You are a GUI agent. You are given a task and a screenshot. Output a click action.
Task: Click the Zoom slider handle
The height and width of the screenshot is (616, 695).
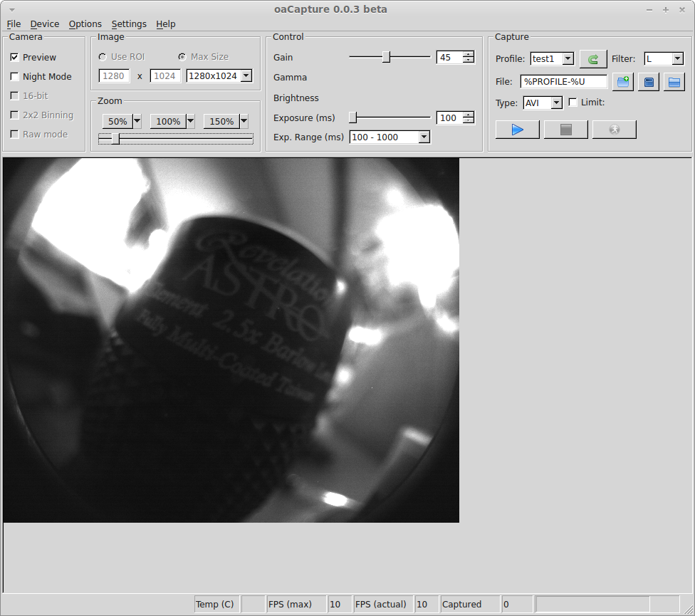click(x=115, y=139)
